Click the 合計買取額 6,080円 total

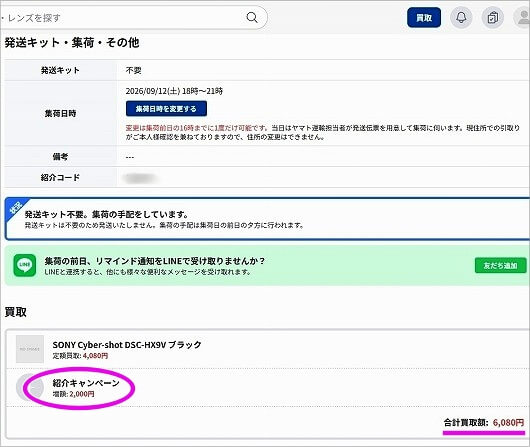click(484, 423)
